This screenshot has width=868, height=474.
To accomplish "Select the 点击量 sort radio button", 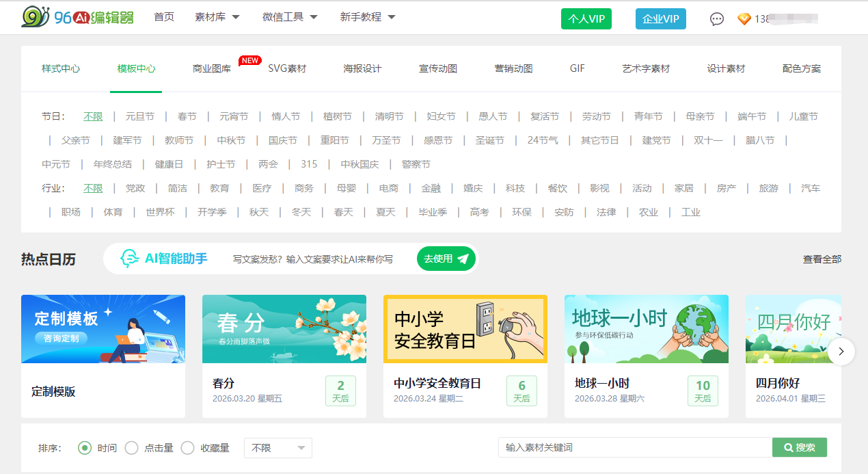I will pyautogui.click(x=132, y=448).
